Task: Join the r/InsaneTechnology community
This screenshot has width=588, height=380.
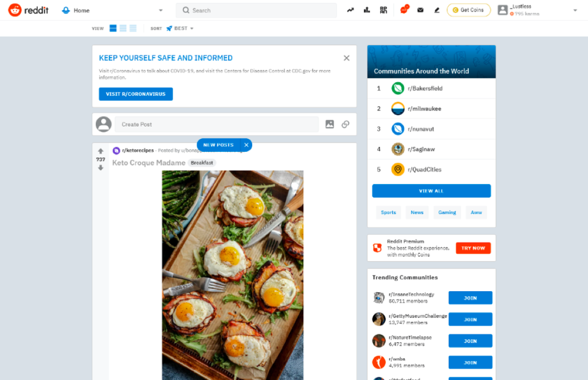Action: (470, 298)
